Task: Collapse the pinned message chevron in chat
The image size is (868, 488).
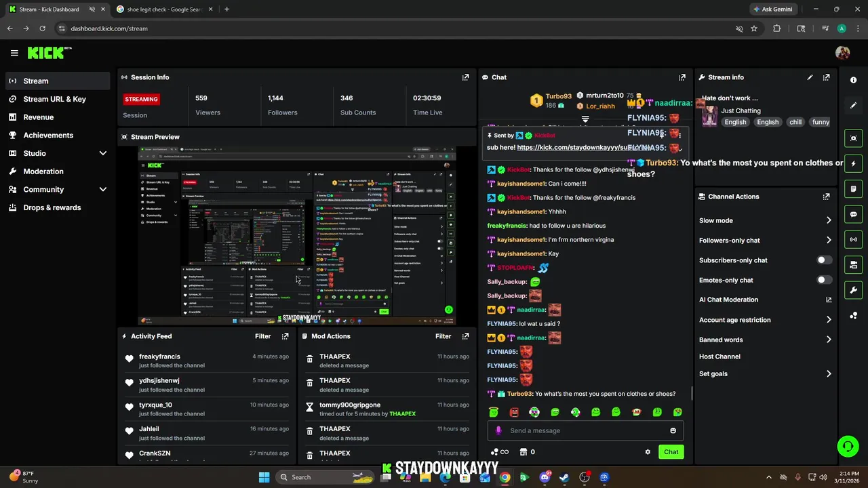Action: [680, 149]
